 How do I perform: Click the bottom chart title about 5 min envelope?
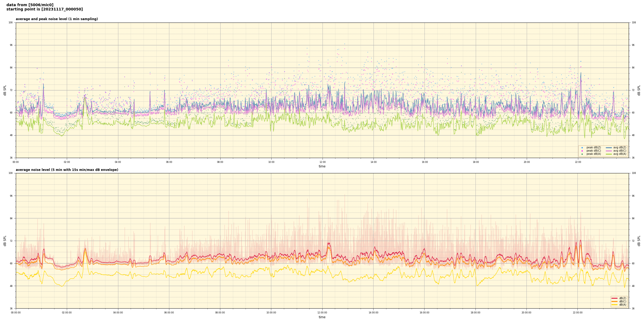(x=67, y=170)
